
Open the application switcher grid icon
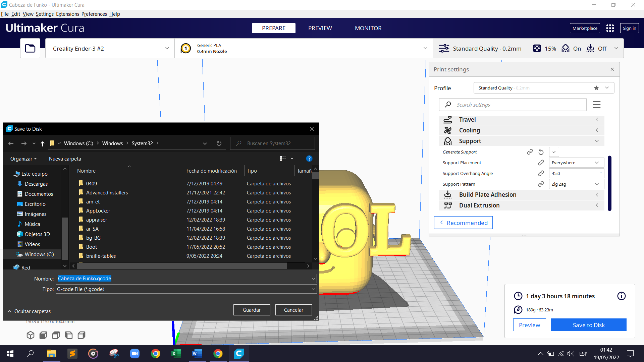click(610, 28)
